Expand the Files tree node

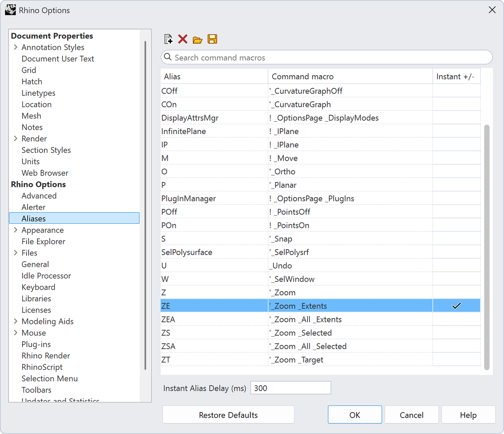16,253
